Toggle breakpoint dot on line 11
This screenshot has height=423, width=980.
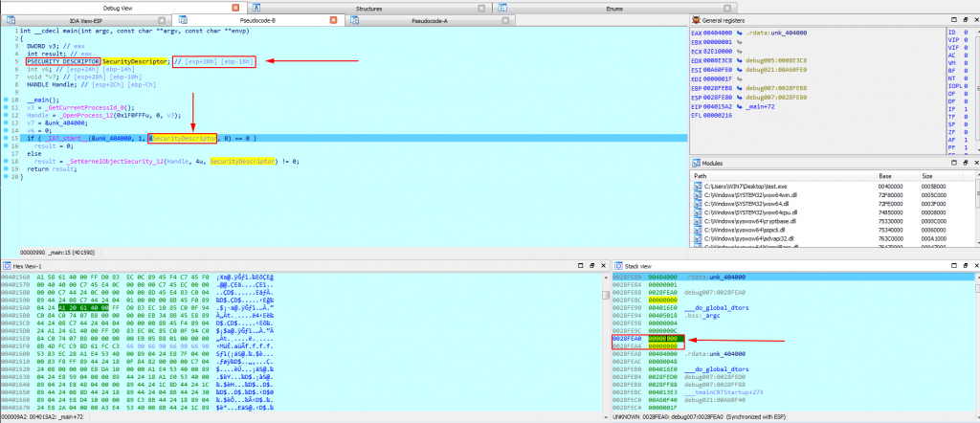click(x=7, y=107)
